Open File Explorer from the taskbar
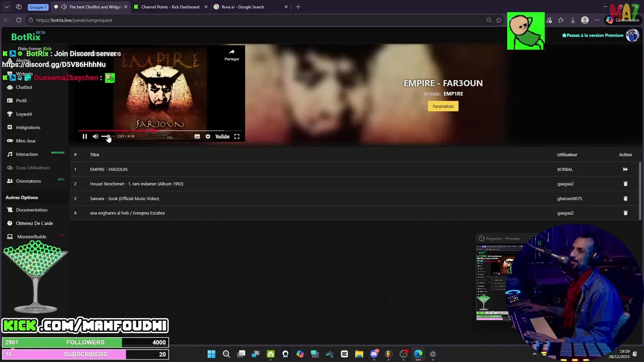This screenshot has height=362, width=644. (359, 354)
